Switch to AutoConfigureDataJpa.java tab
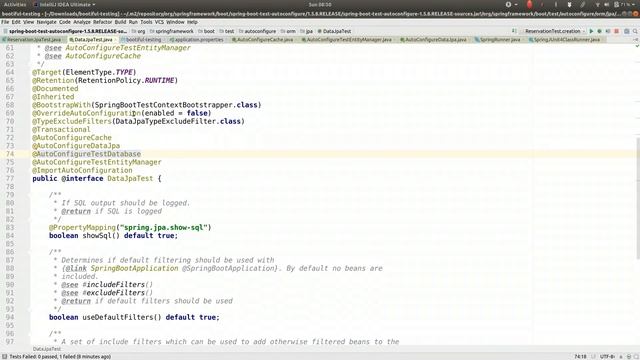The height and width of the screenshot is (360, 640). [435, 40]
